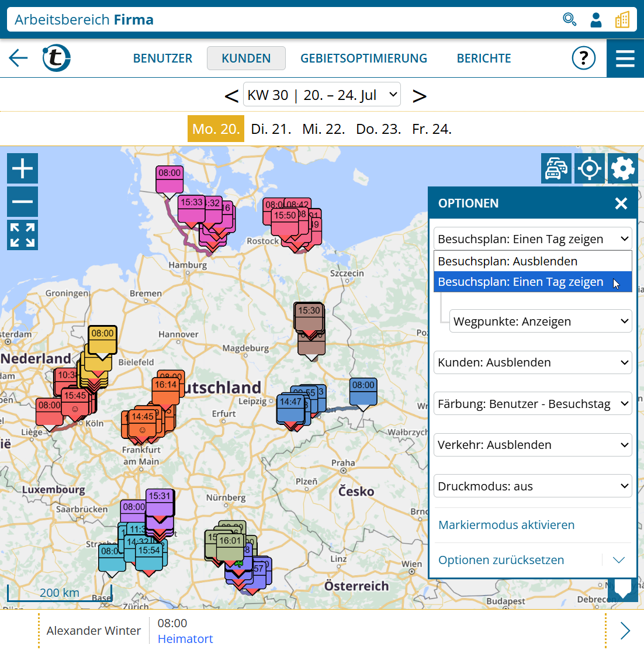This screenshot has width=644, height=650.
Task: Click the red 15:50 marker near Rostock
Action: click(x=285, y=222)
